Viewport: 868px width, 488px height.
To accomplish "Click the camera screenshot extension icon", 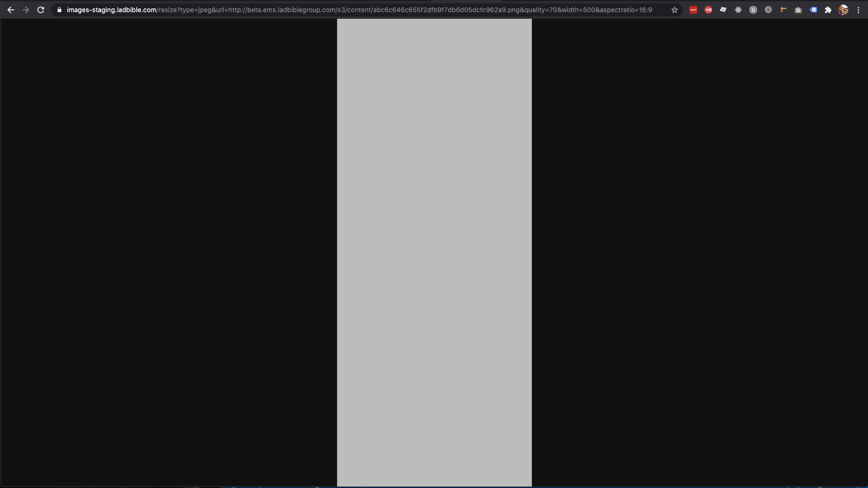I will pos(798,9).
